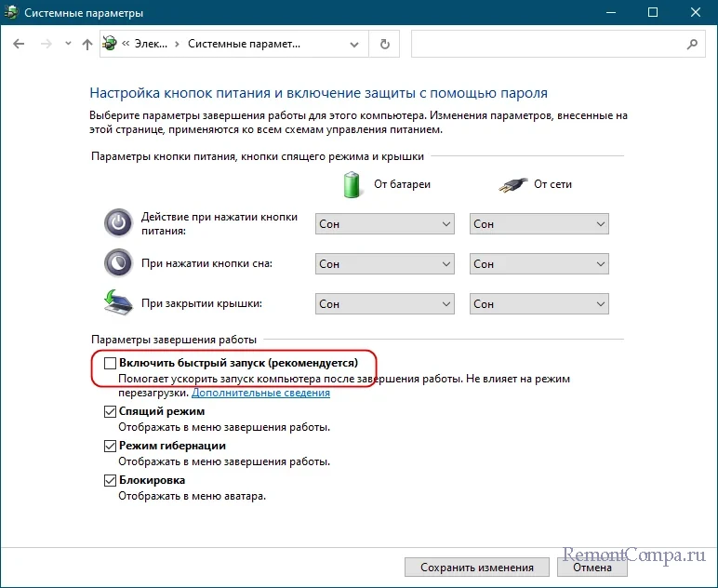
Task: Minimize the Системные параметры window
Action: 610,12
